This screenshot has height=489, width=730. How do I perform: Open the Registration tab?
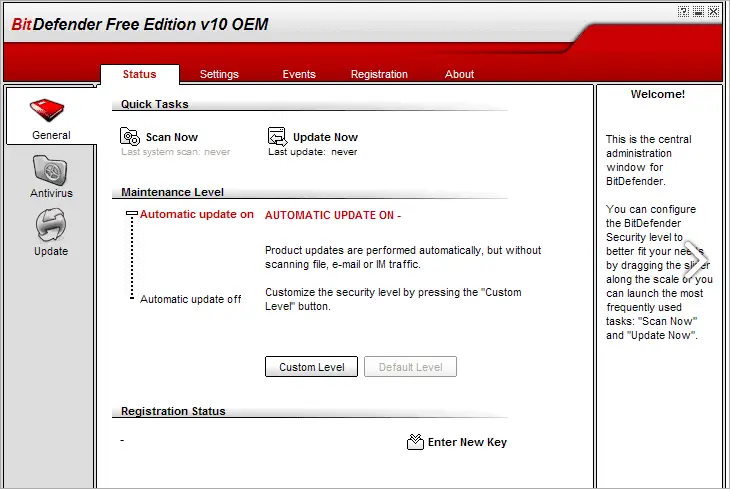coord(379,75)
